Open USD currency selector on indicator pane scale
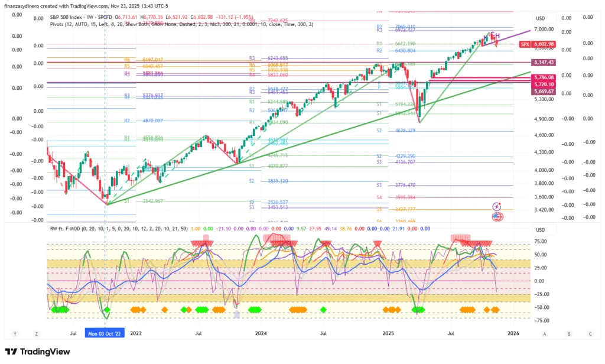605x364 pixels. [539, 230]
